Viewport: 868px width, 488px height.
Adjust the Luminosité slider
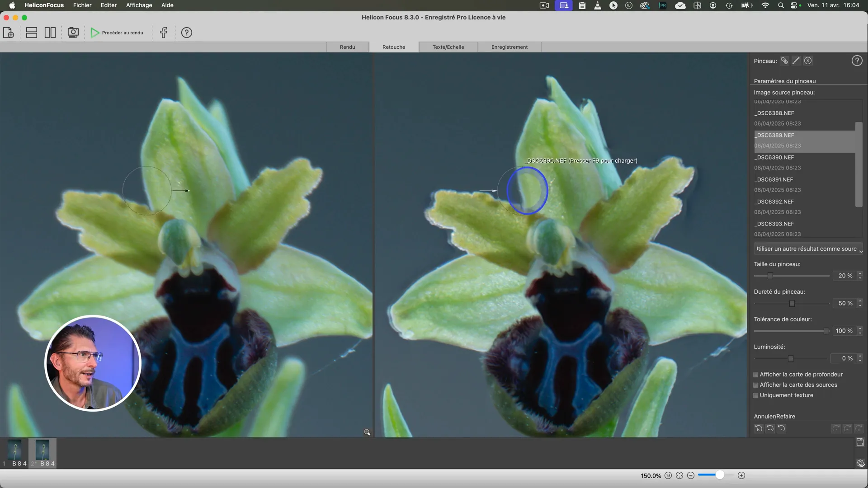point(791,358)
